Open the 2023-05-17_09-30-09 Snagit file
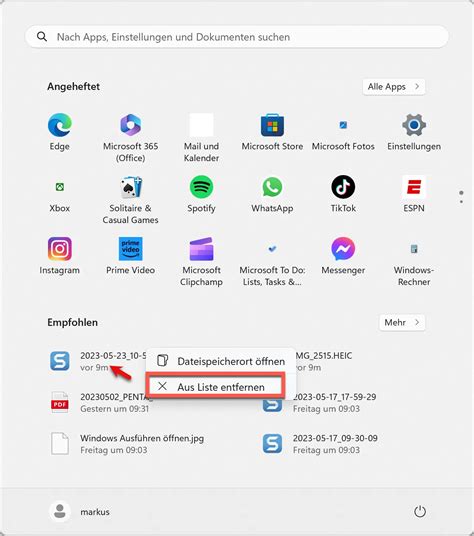Image resolution: width=474 pixels, height=536 pixels. (321, 444)
